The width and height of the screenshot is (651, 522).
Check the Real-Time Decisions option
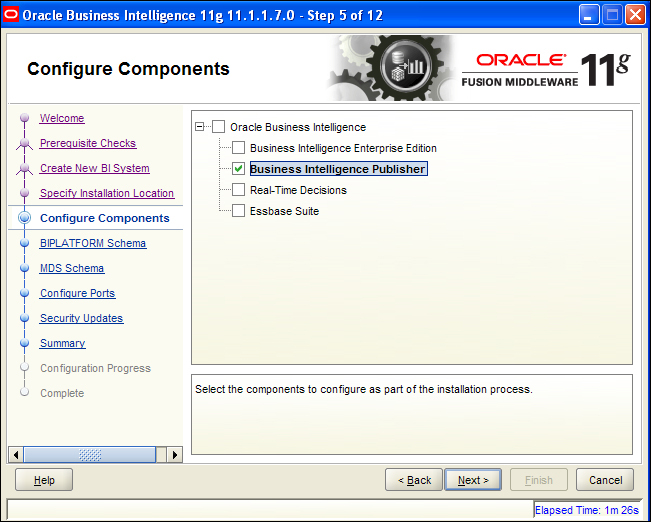point(238,190)
